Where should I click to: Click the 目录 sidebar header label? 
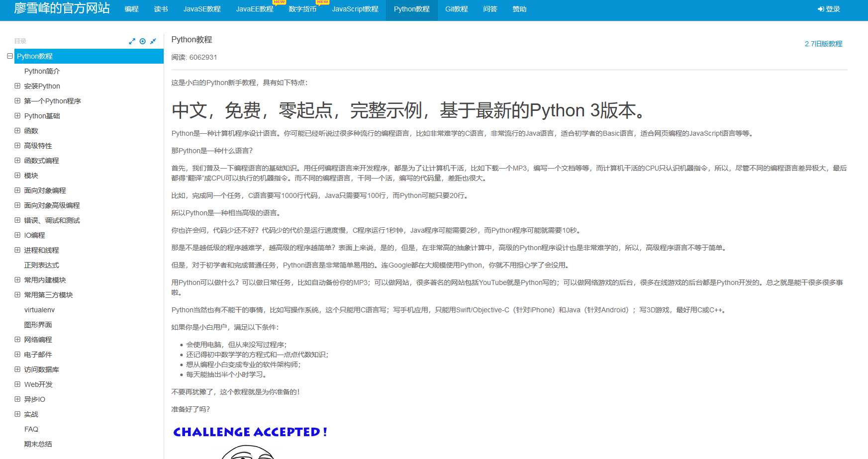(x=20, y=41)
